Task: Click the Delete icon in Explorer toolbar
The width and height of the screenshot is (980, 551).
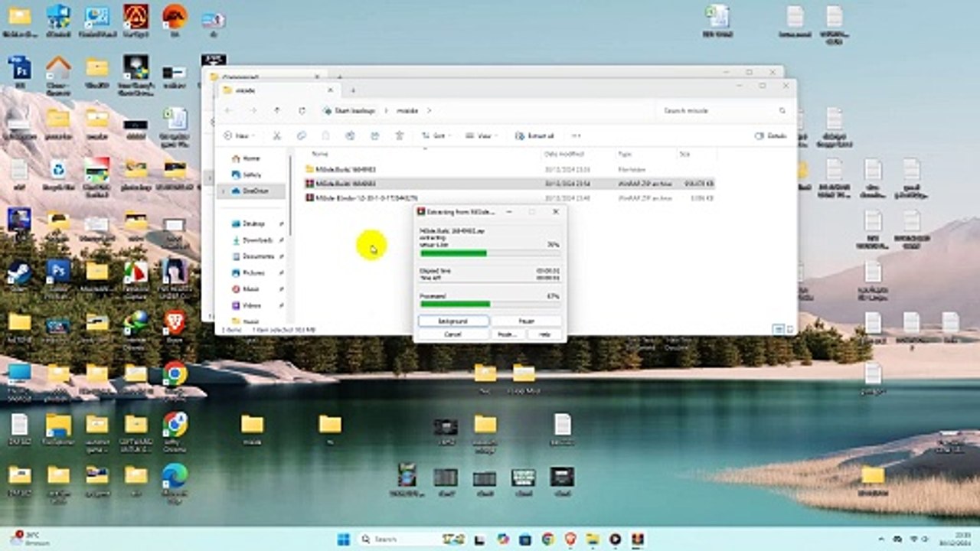Action: coord(399,135)
